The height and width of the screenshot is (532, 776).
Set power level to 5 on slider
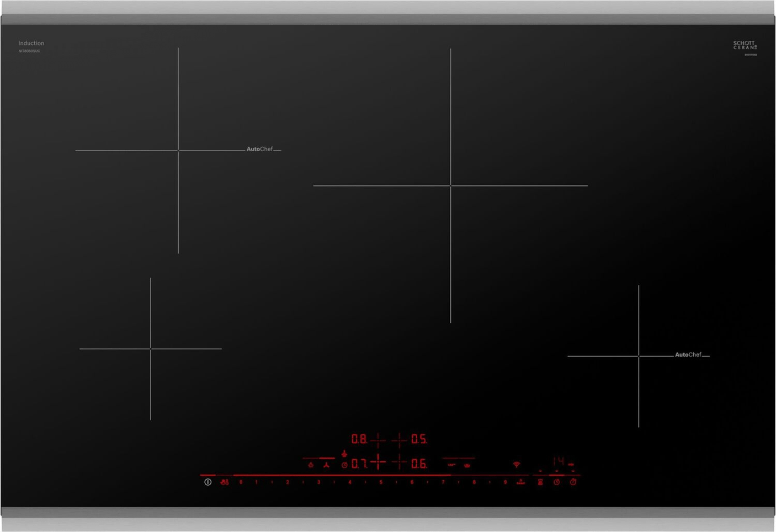pyautogui.click(x=381, y=482)
